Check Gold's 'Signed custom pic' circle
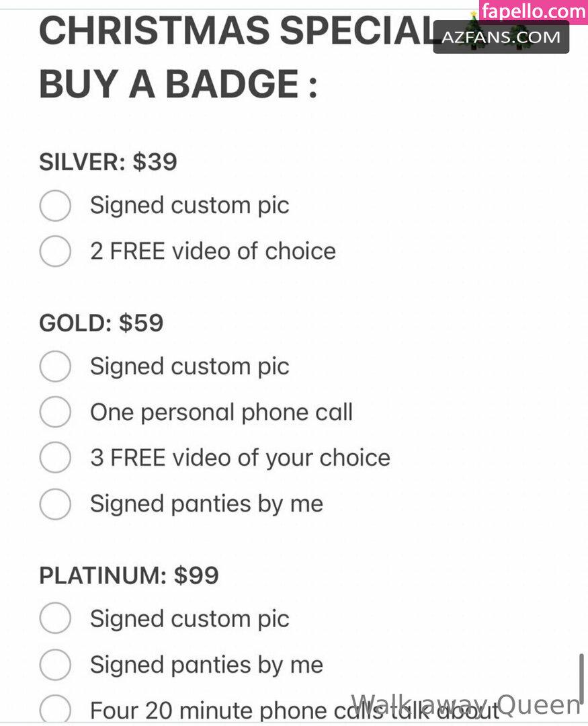Screen dimensions: 588x726 coord(55,366)
